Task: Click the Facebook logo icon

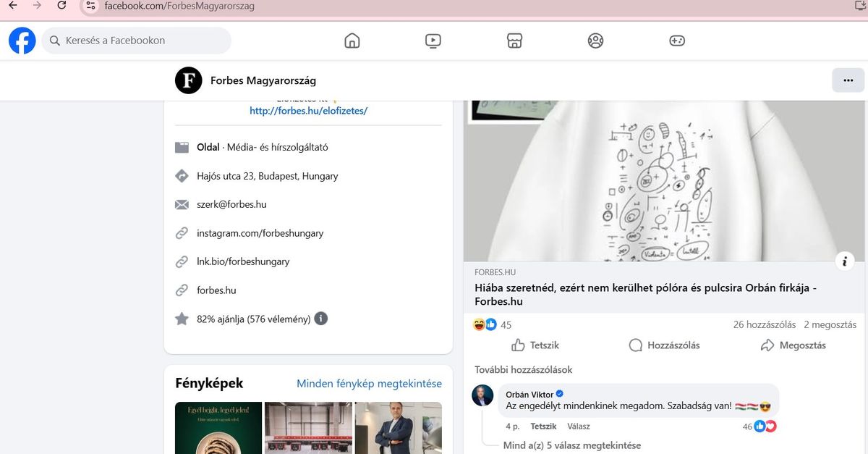Action: click(x=22, y=41)
